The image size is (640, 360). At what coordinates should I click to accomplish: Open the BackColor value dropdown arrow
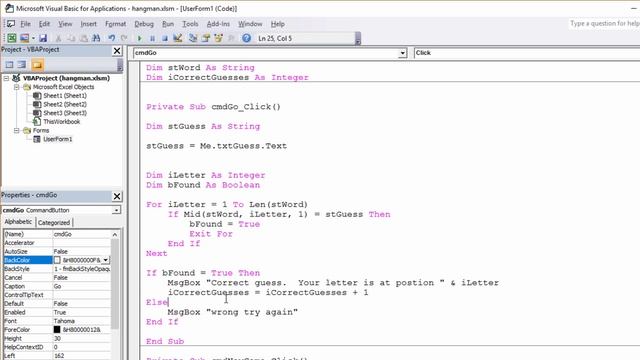[106, 260]
